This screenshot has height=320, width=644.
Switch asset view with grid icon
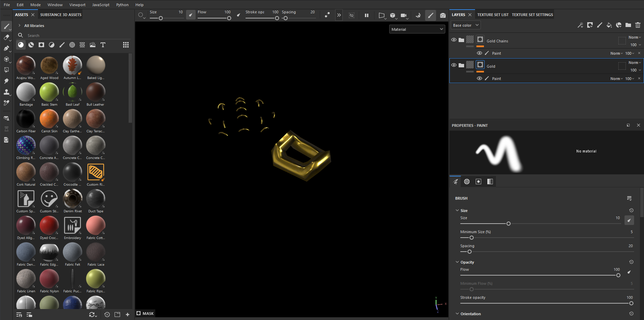coord(126,45)
